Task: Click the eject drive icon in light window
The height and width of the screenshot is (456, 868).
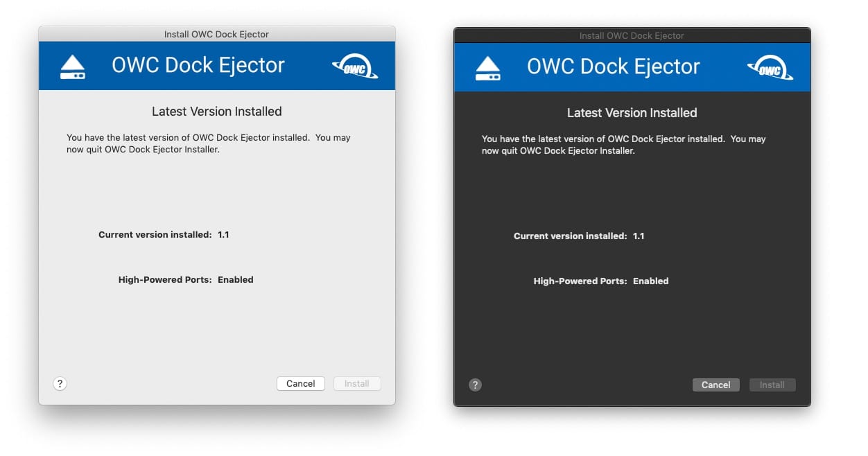Action: point(73,67)
